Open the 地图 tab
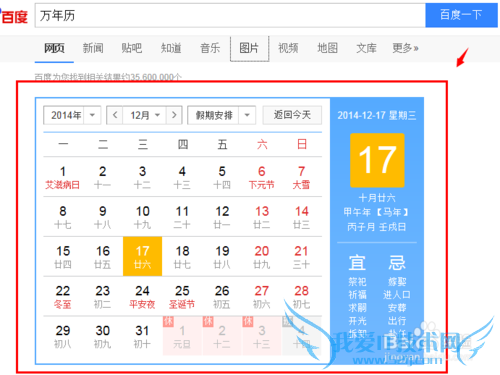The width and height of the screenshot is (500, 375). tap(327, 48)
